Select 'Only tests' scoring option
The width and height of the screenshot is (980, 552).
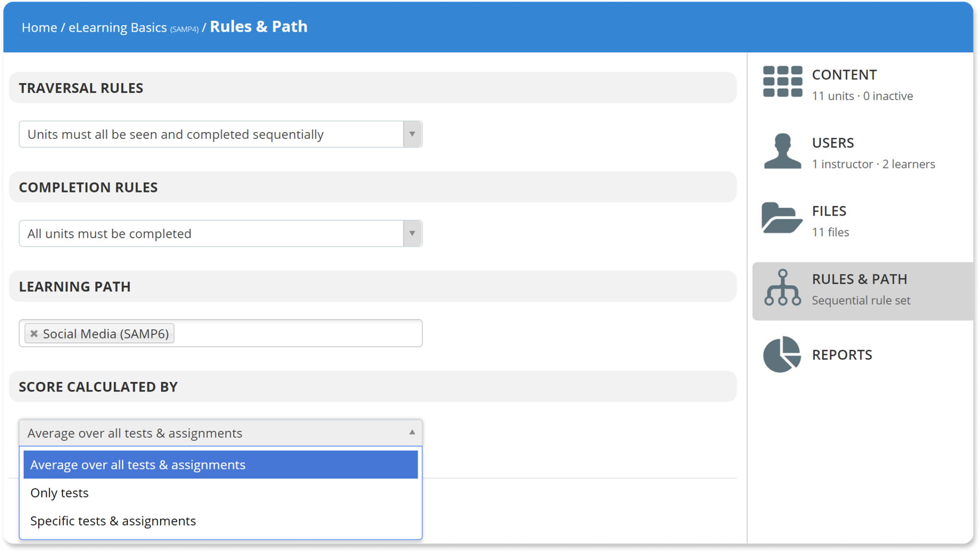pos(59,493)
